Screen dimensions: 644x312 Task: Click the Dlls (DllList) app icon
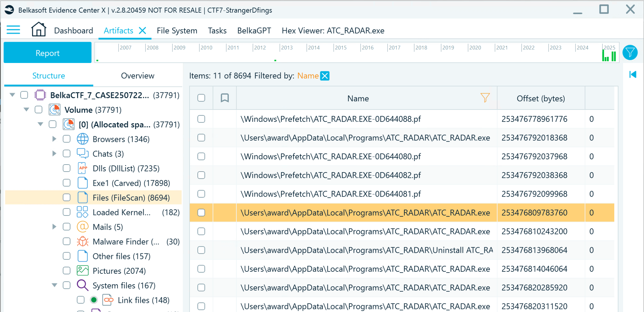83,168
